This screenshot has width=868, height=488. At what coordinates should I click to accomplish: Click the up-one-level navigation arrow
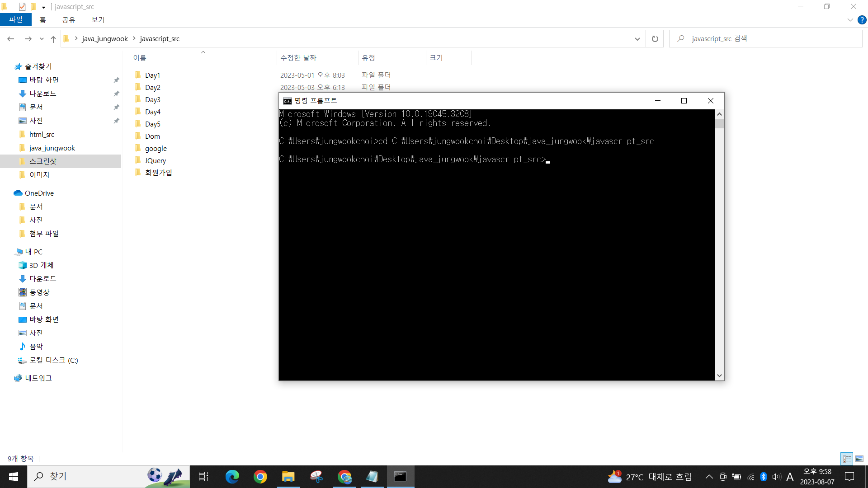pyautogui.click(x=53, y=39)
